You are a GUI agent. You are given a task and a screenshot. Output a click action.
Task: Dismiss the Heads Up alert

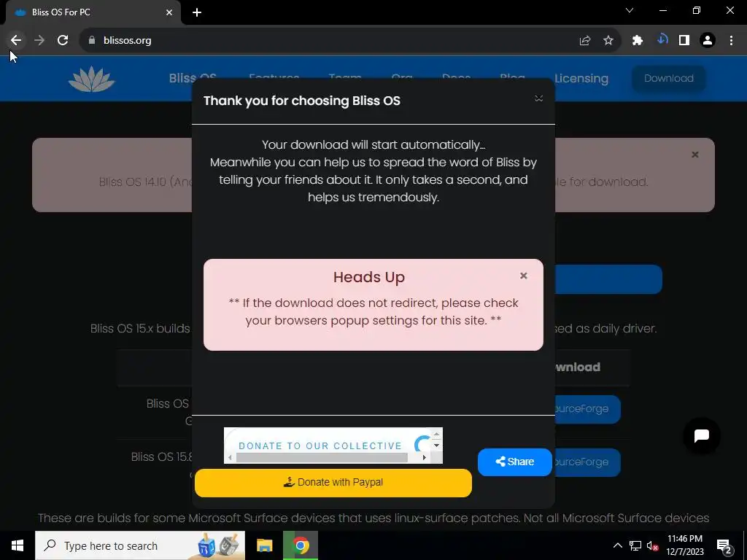[x=524, y=276]
